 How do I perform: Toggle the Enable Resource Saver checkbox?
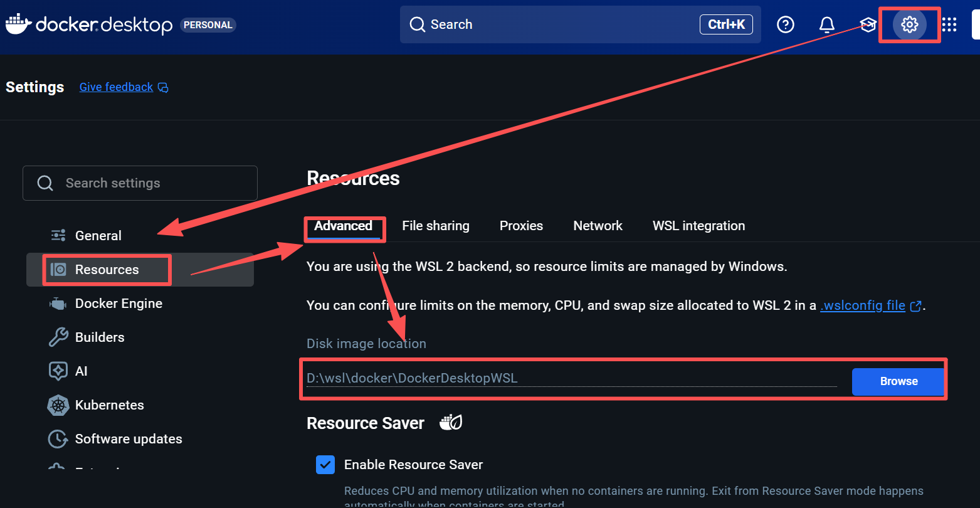coord(325,465)
